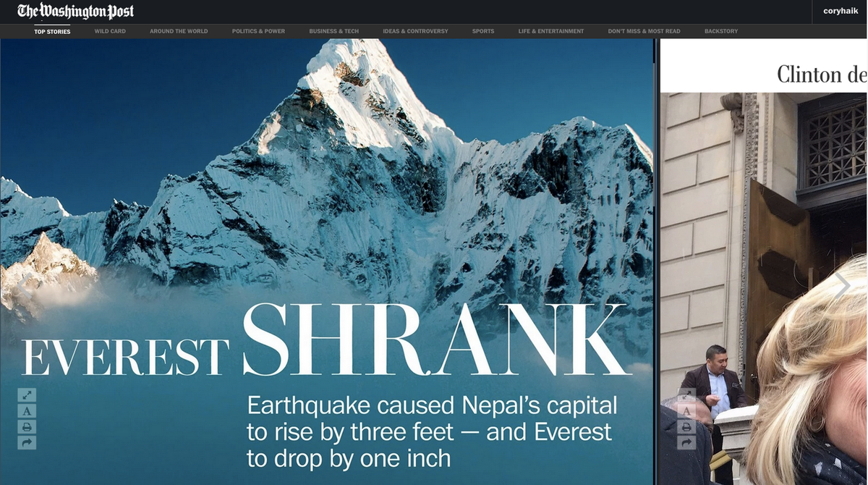Screen dimensions: 868x485
Task: Open the Everest Shrank headline
Action: pyautogui.click(x=327, y=340)
